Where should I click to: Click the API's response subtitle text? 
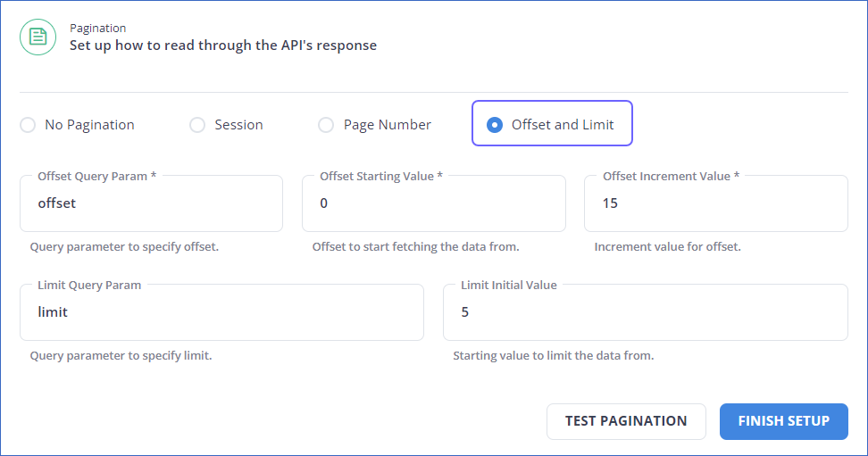(x=223, y=46)
